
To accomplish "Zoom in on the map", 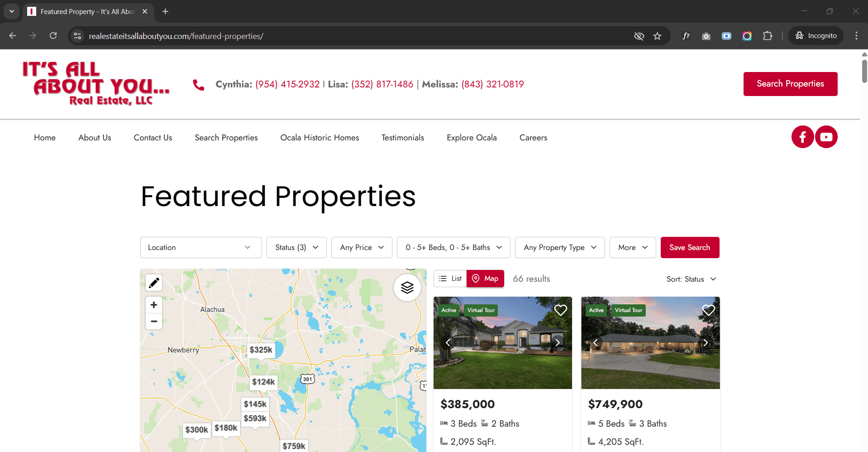I will tap(154, 305).
